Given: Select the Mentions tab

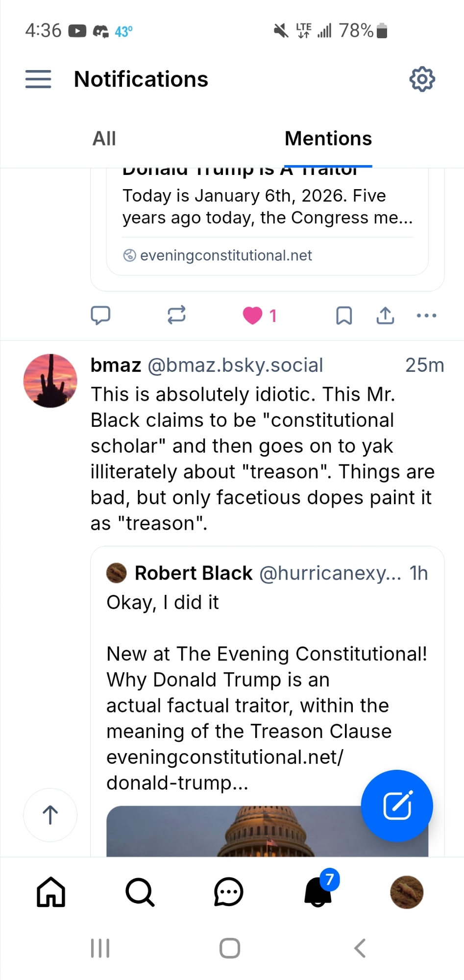Looking at the screenshot, I should pyautogui.click(x=328, y=139).
